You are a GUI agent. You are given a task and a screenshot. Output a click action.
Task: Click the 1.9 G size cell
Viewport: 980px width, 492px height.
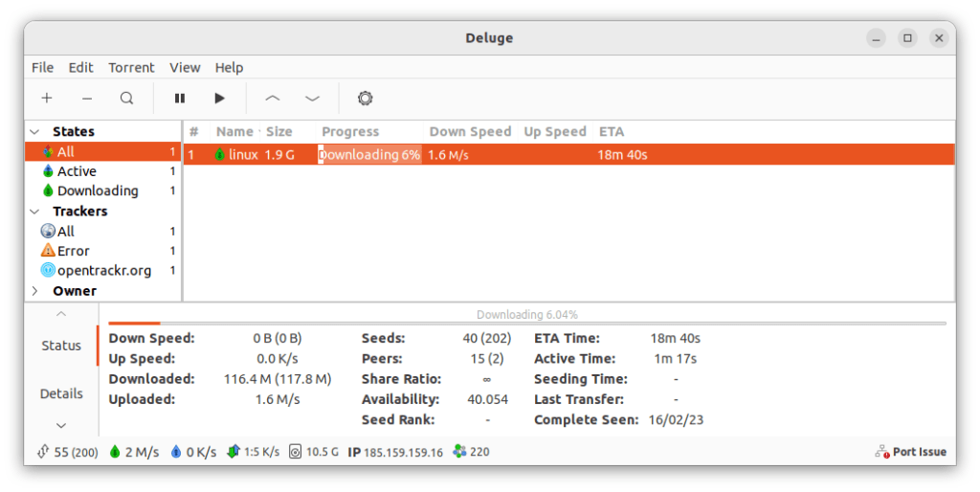click(279, 154)
